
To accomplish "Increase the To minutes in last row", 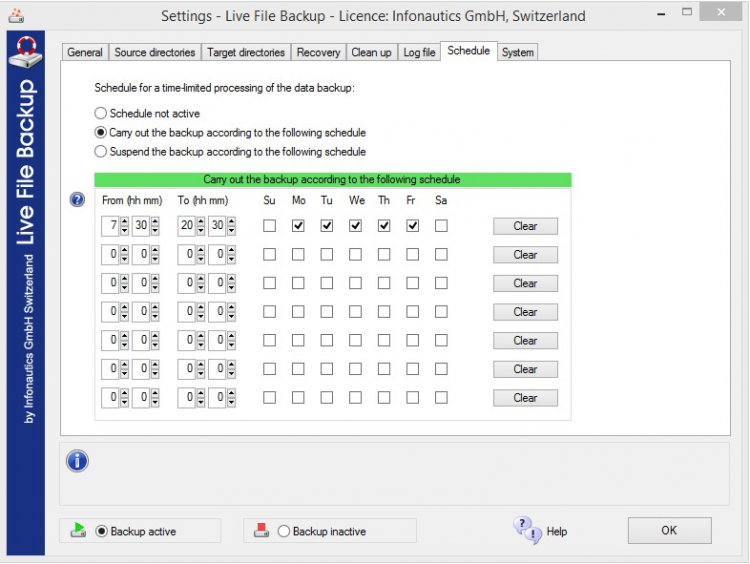I will point(232,393).
